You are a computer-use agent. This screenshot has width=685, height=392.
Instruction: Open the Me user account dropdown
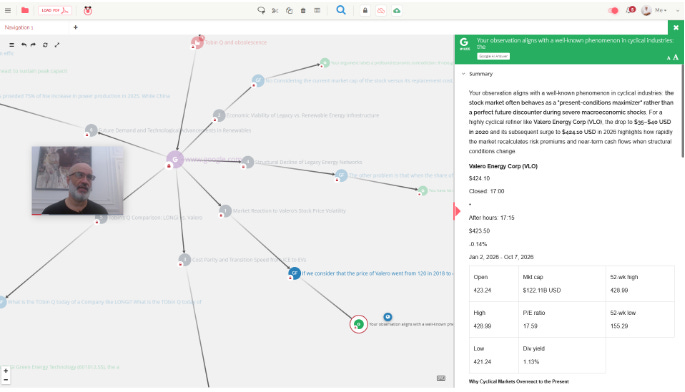pos(654,10)
